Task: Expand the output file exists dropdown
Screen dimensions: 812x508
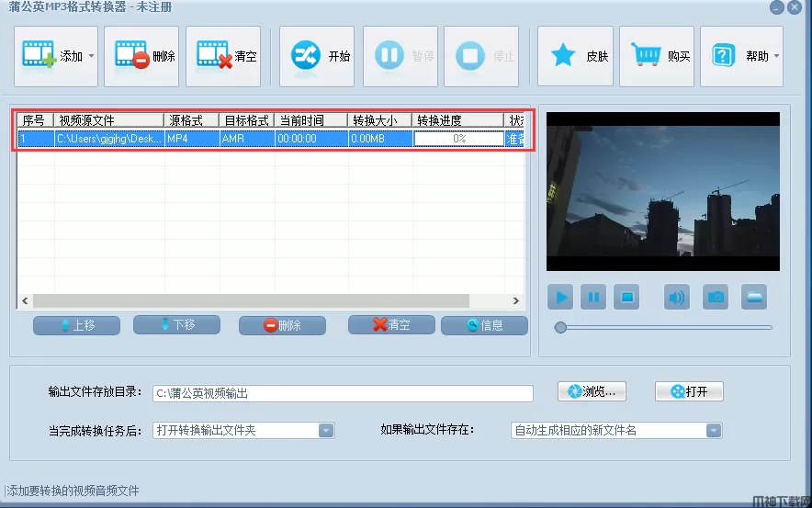Action: (713, 430)
